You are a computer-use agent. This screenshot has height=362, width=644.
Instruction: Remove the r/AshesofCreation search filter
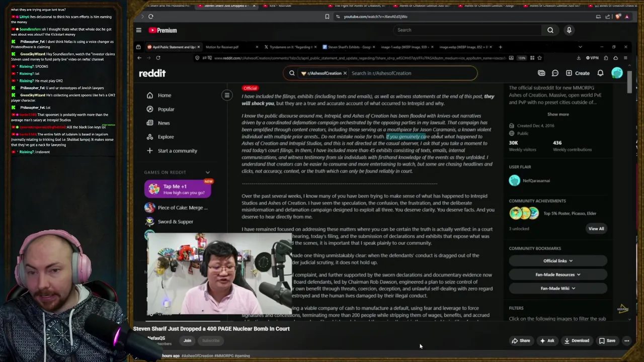(x=345, y=73)
